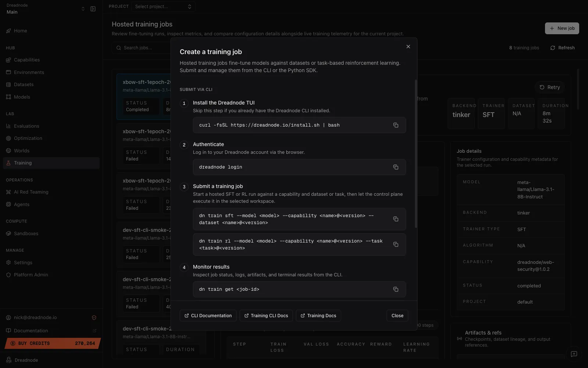
Task: Copy the curl install command
Action: point(396,125)
